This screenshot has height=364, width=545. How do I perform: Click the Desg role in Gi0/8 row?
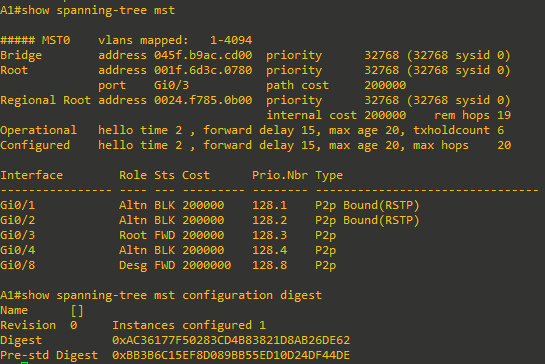pyautogui.click(x=133, y=265)
